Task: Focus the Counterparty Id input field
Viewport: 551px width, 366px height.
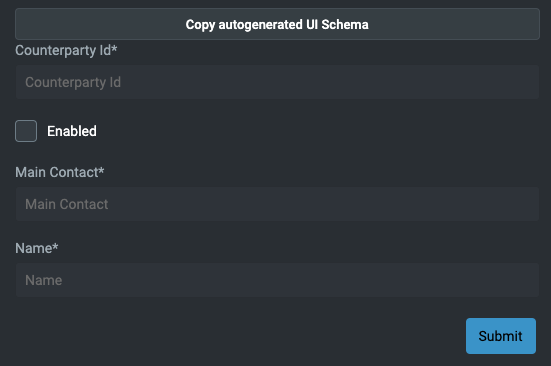Action: pos(277,82)
